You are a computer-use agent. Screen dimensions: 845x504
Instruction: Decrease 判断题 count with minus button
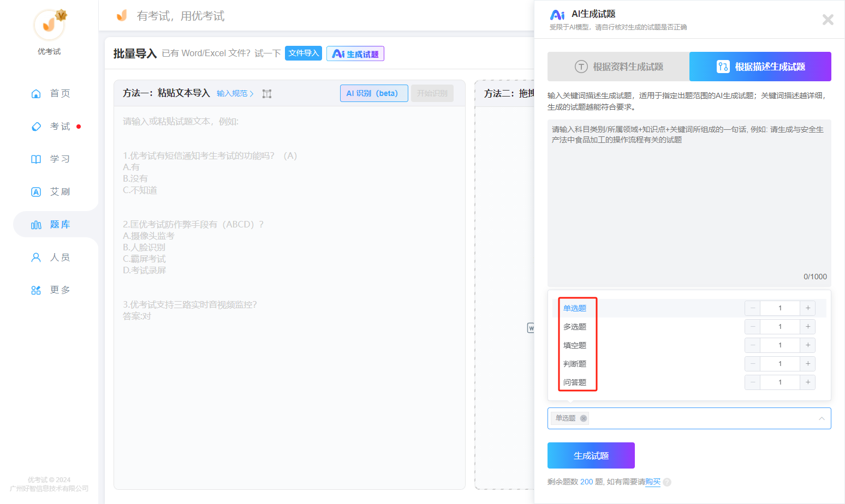tap(753, 364)
